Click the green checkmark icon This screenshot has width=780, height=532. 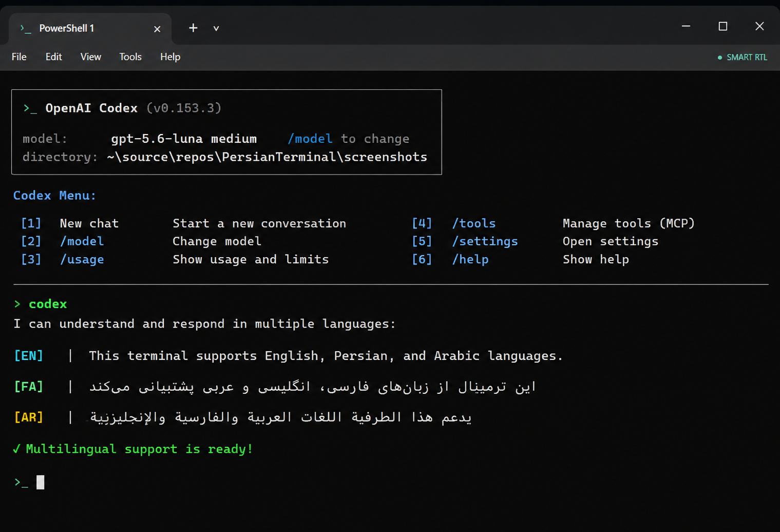(x=17, y=449)
